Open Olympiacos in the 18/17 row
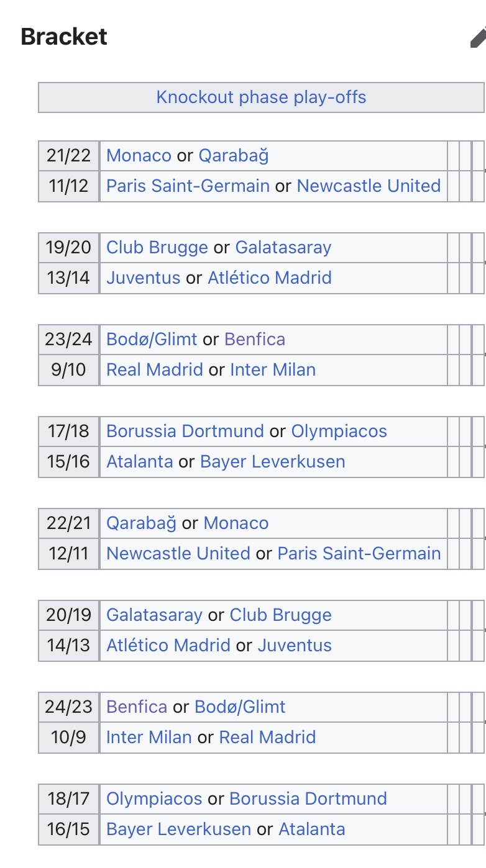486x868 pixels. click(154, 798)
